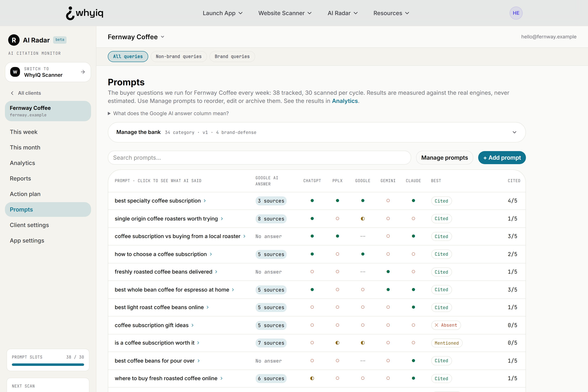The image size is (588, 392).
Task: Click the Add prompt button
Action: click(x=502, y=157)
